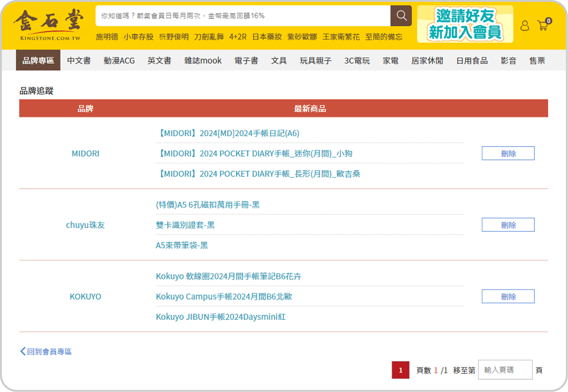The width and height of the screenshot is (568, 392).
Task: Delete the KOKUYO brand tracking
Action: click(x=508, y=296)
